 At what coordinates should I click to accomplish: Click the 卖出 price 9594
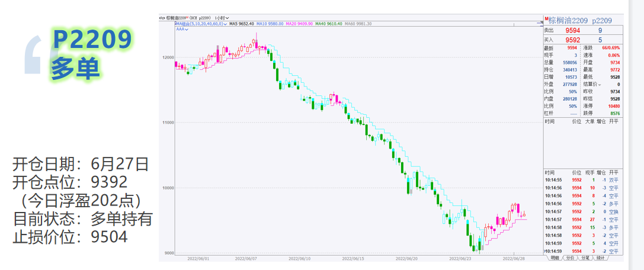(572, 31)
